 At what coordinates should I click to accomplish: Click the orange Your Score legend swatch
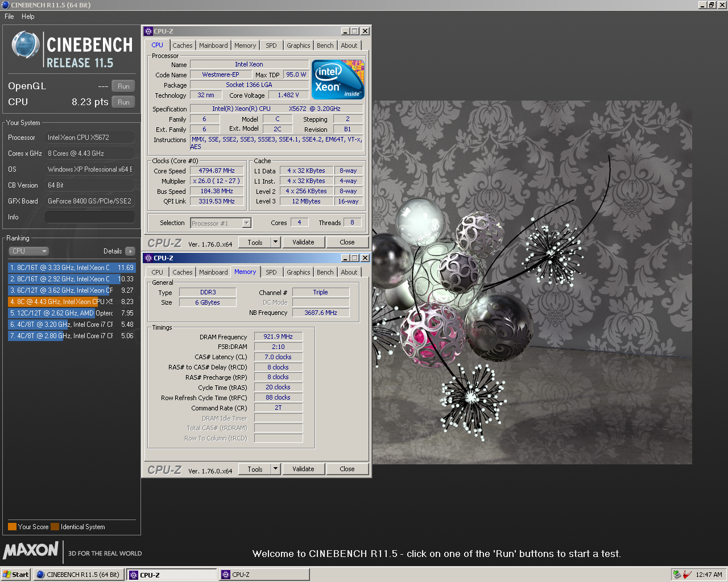point(12,527)
